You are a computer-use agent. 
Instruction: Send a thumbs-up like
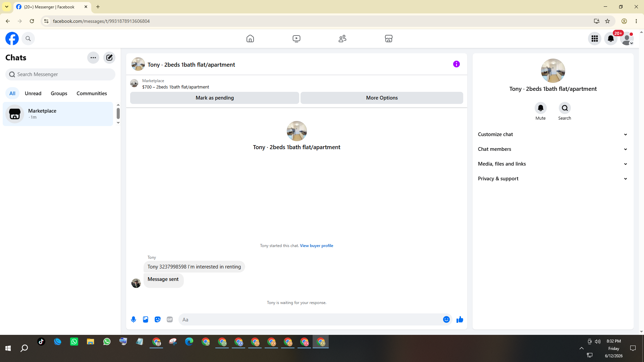pos(460,320)
